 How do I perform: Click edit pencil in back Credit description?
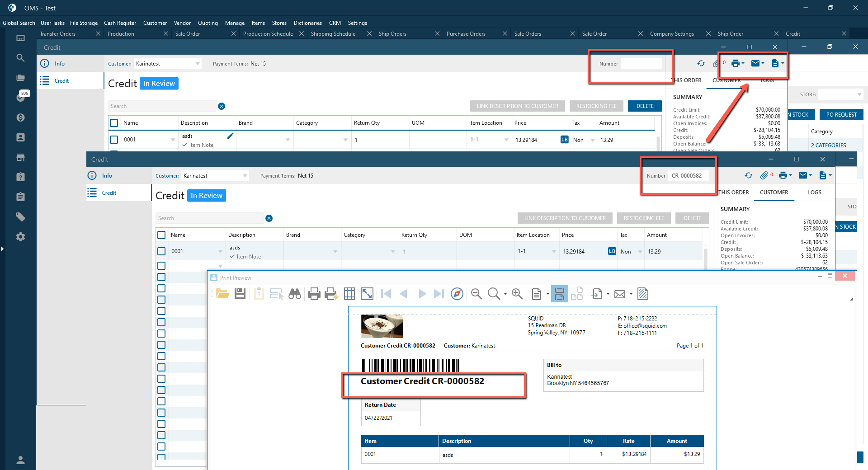(230, 136)
